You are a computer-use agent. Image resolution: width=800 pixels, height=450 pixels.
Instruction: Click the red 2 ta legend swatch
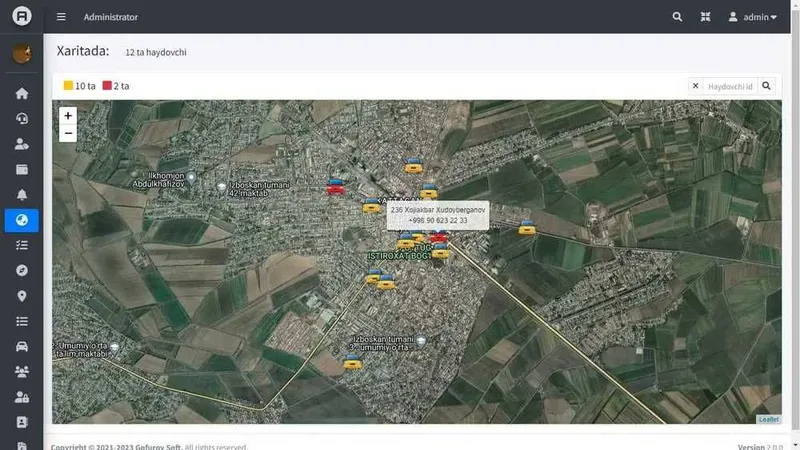click(107, 85)
